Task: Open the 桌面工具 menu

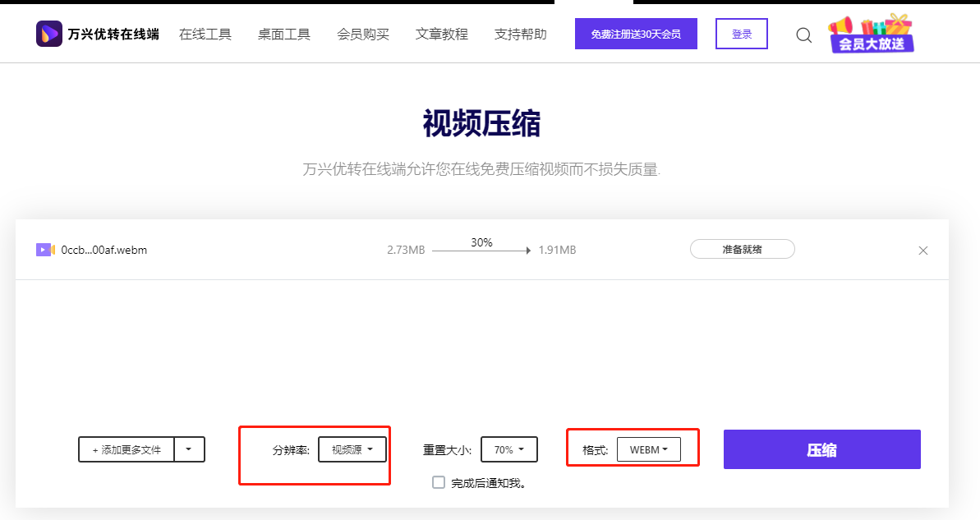Action: 283,34
